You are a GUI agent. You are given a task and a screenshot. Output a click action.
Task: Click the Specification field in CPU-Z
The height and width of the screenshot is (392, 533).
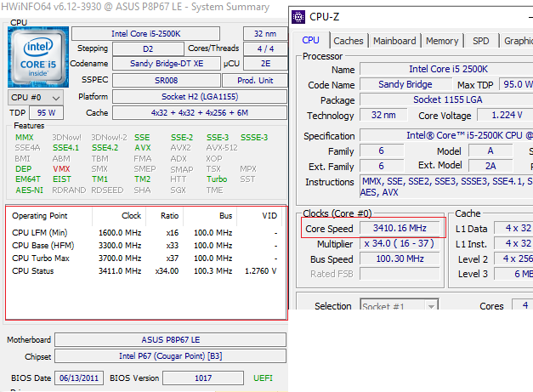[x=446, y=135]
